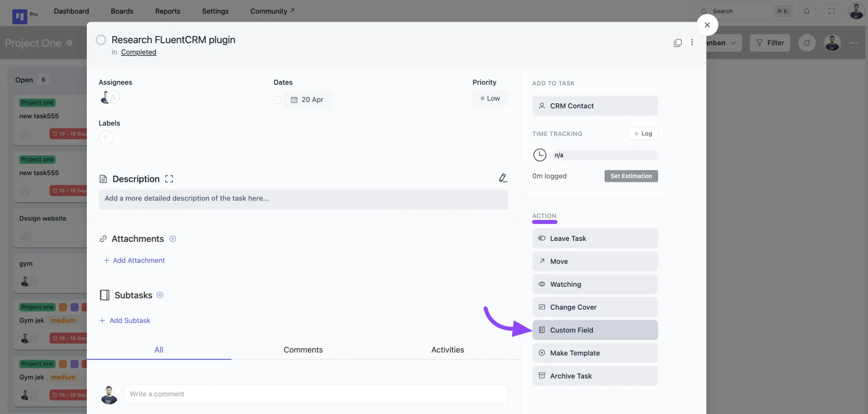Toggle fullscreen mode icon in header
868x414 pixels.
pos(831,11)
